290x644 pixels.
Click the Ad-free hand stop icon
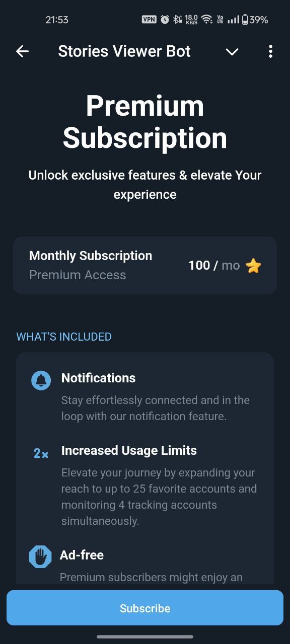coord(40,557)
